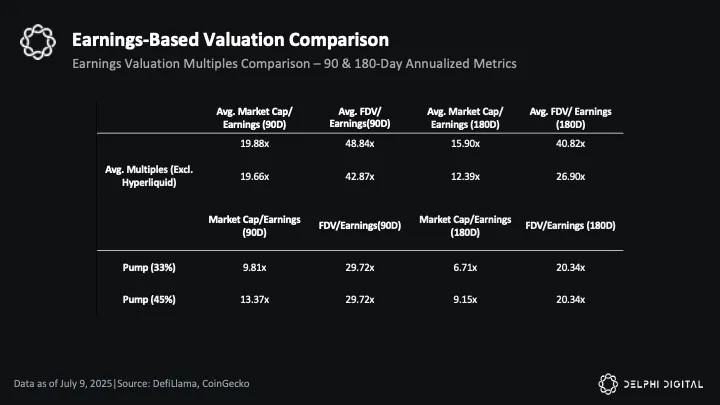Viewport: 720px width, 405px height.
Task: Click the 12.39x value cell
Action: (x=465, y=176)
